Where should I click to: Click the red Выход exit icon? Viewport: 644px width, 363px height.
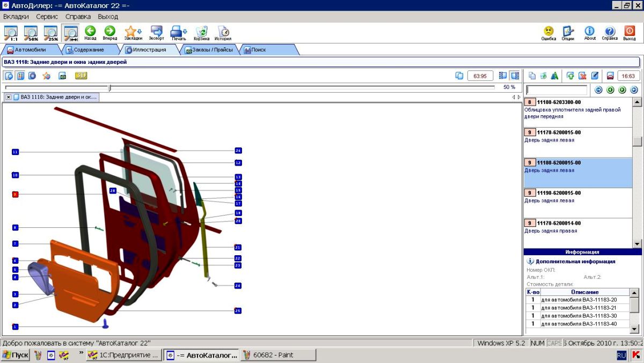(630, 33)
